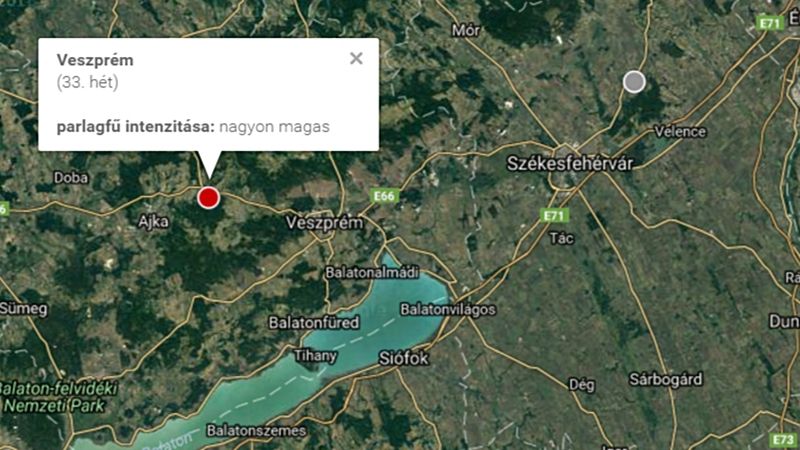Image resolution: width=800 pixels, height=450 pixels.
Task: Click the Tihany label
Action: tap(315, 356)
